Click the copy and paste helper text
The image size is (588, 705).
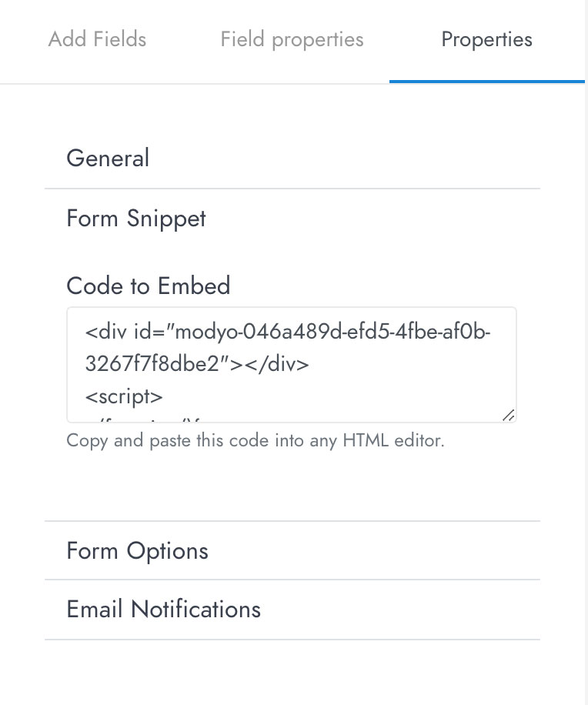pos(256,440)
